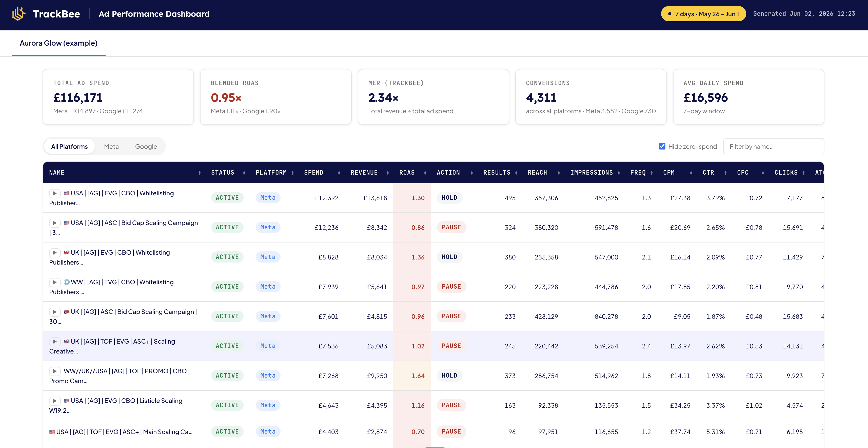
Task: Sort by the CLICKS column arrows
Action: (x=804, y=173)
